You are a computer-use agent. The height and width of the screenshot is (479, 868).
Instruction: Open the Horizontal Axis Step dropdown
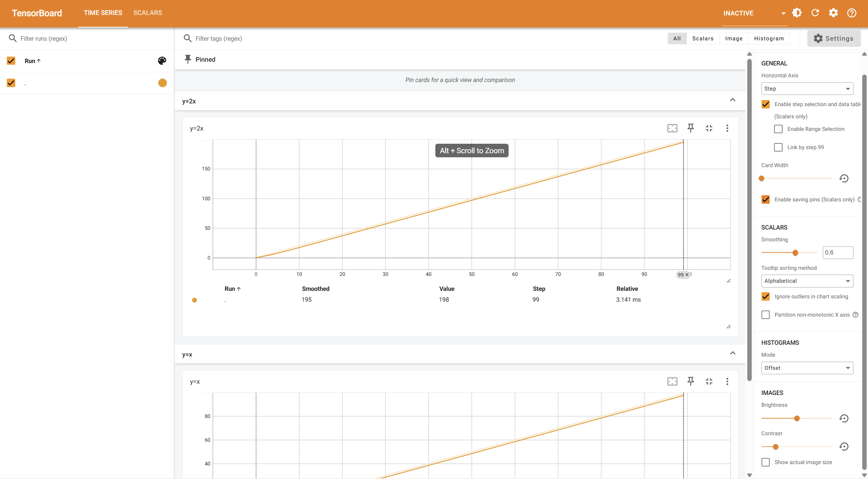pos(807,89)
